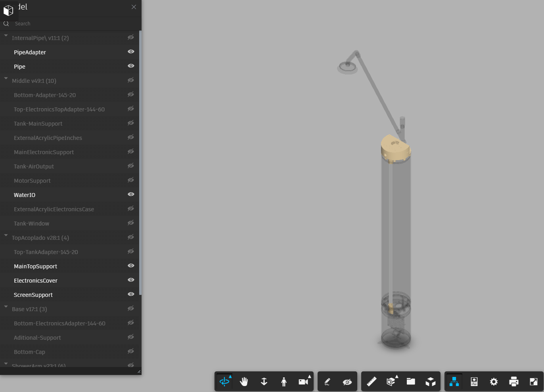
Task: Show the MotorSupport part
Action: (x=131, y=180)
